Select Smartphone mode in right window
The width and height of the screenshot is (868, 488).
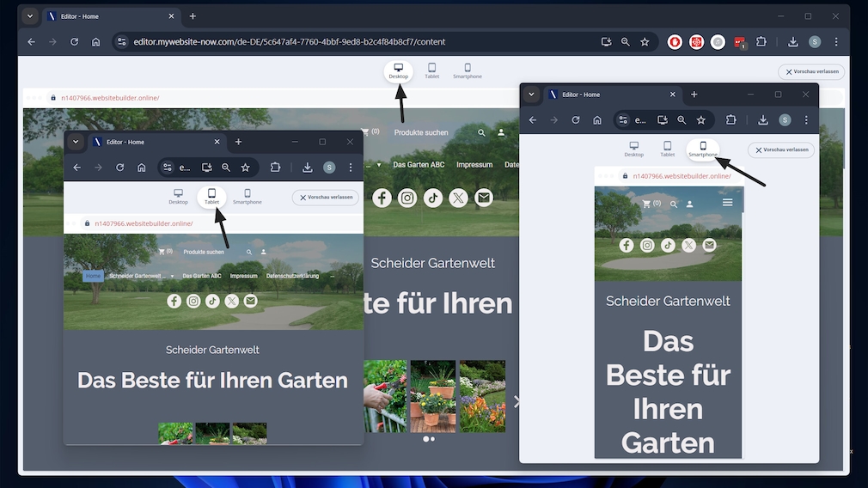[x=702, y=149]
